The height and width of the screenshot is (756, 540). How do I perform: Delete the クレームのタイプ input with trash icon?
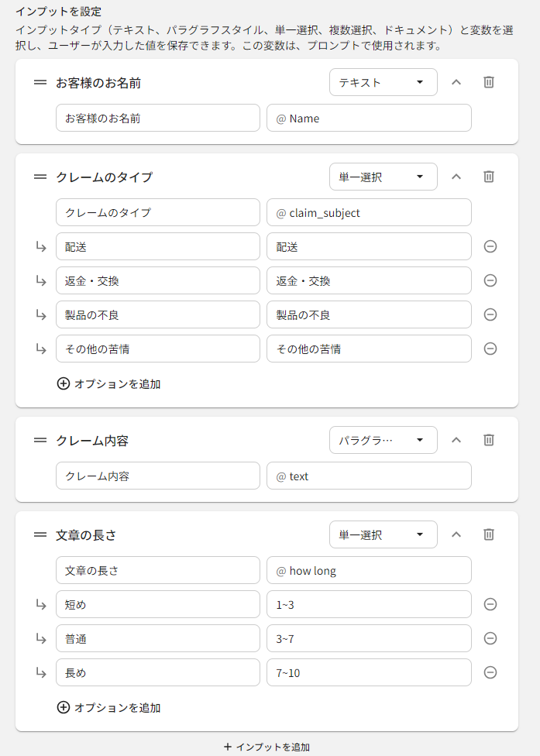(x=489, y=177)
